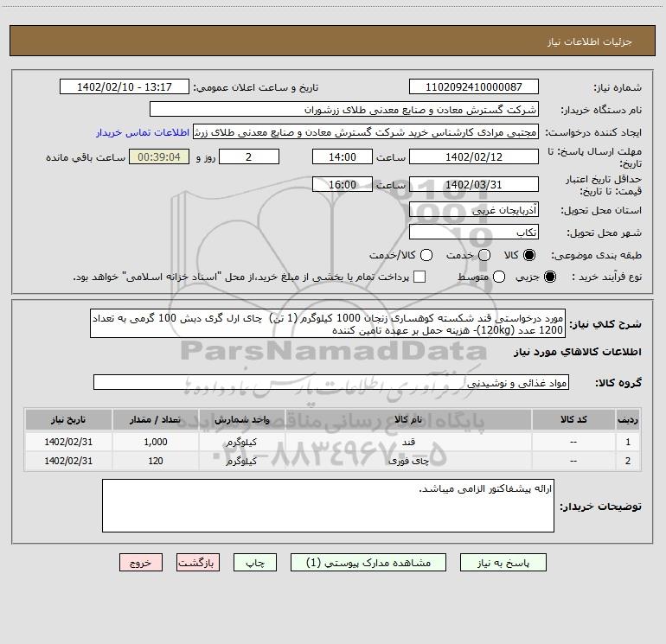
Task: Click the 1,000 quantity cell
Action: pos(156,442)
